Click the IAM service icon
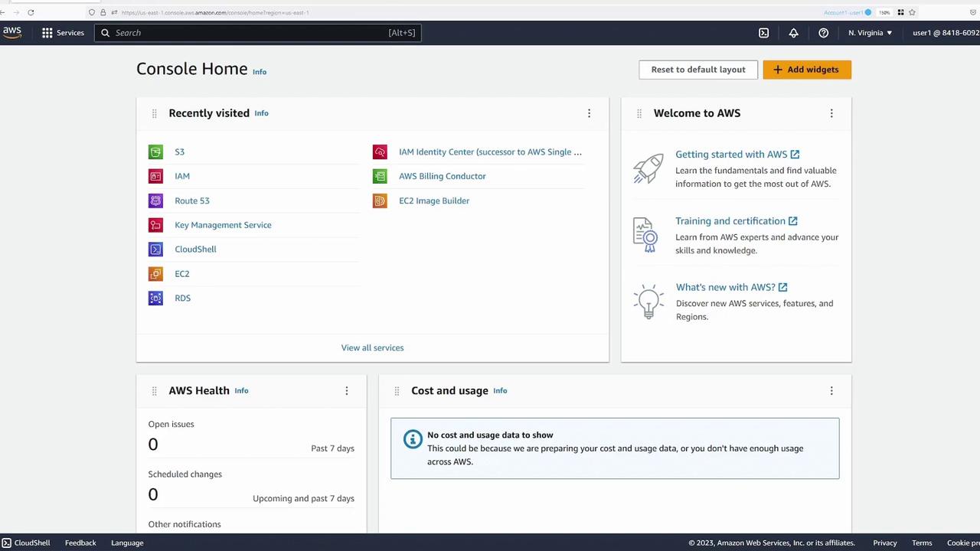 (x=155, y=176)
